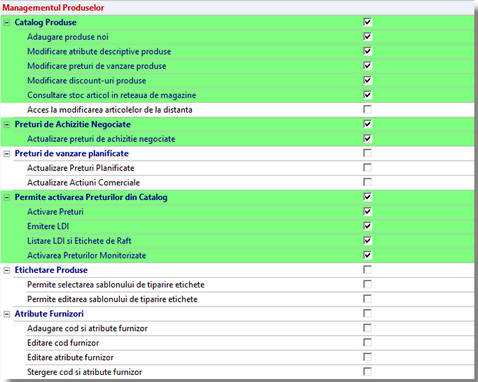
Task: Select 'Permite activarea Preturilor din Catalog' label
Action: (91, 197)
